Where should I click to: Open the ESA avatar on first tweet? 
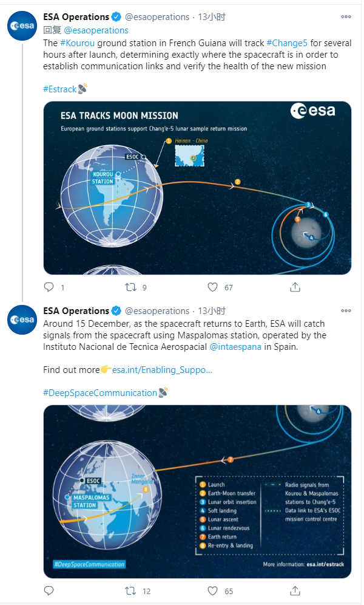click(x=22, y=26)
